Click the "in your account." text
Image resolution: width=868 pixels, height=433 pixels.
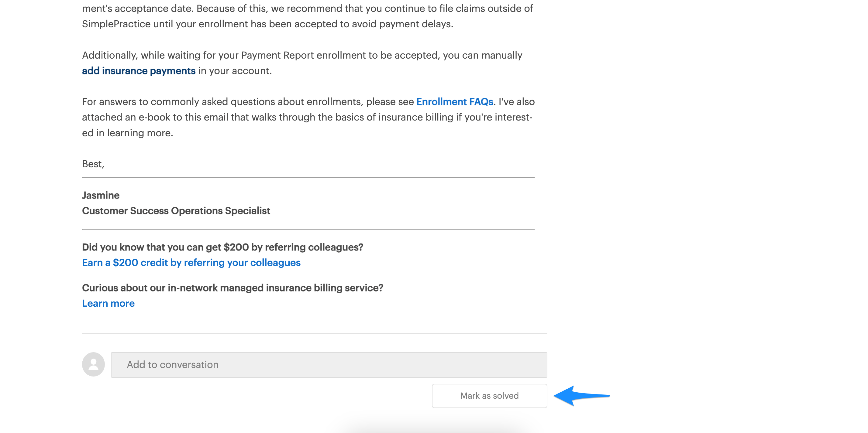pos(235,71)
